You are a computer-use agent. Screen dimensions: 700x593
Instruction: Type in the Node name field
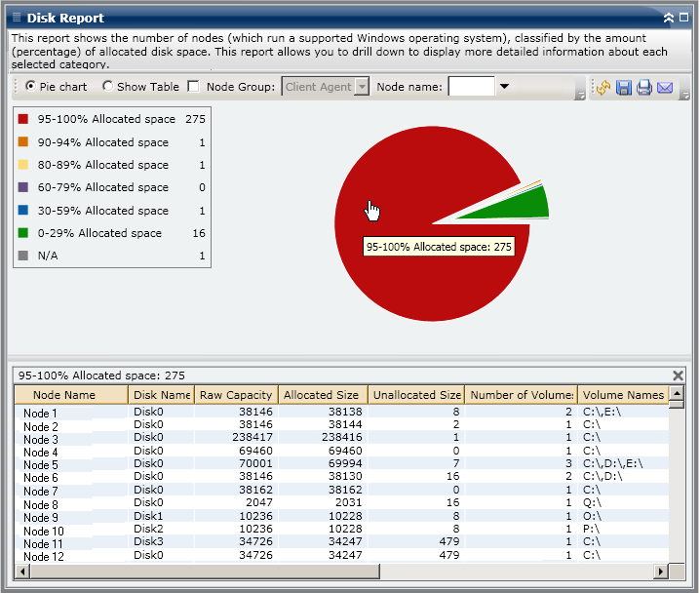471,87
